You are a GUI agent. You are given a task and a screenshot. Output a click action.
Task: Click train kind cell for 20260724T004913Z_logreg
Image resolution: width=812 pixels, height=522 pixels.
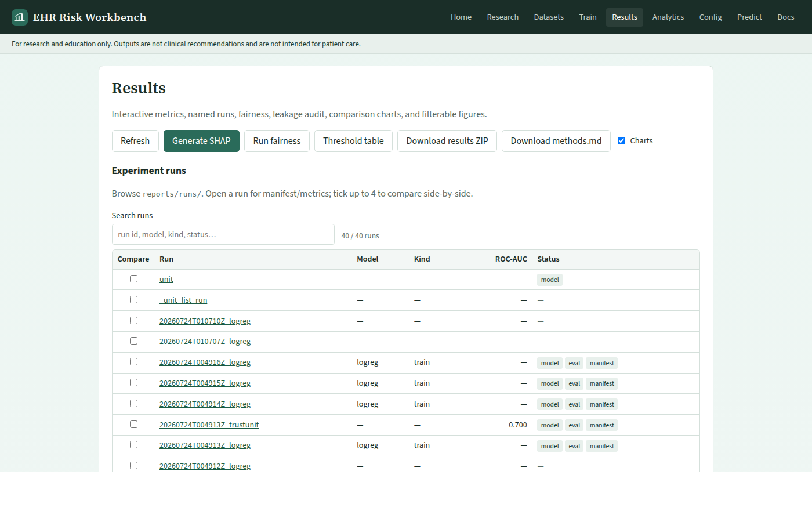[422, 445]
